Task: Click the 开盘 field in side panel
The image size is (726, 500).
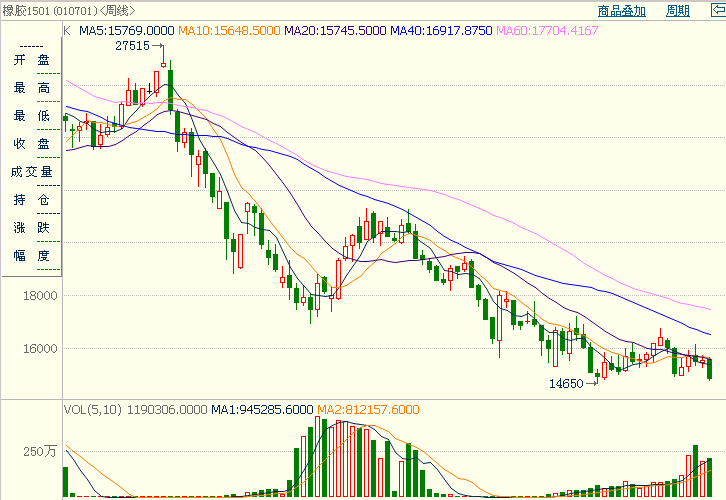Action: [30, 60]
